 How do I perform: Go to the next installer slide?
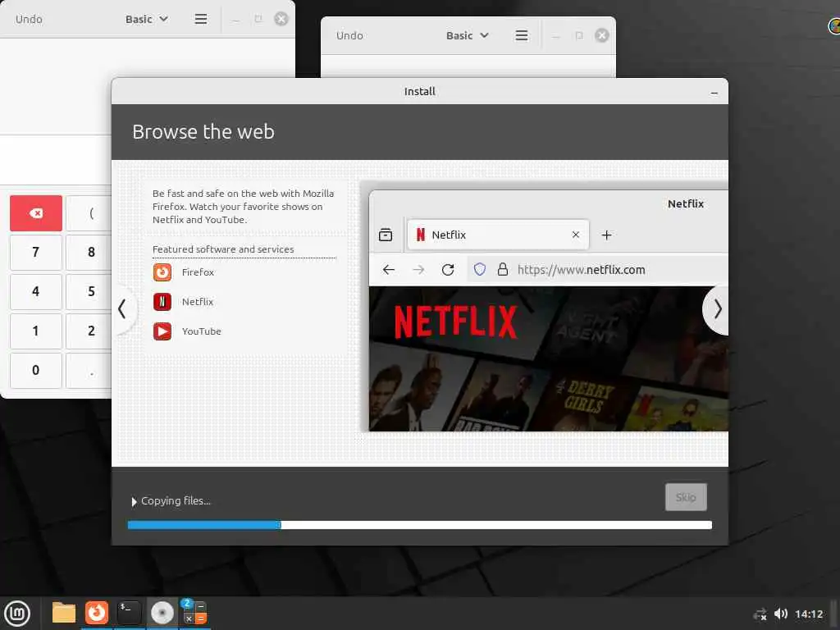coord(717,309)
